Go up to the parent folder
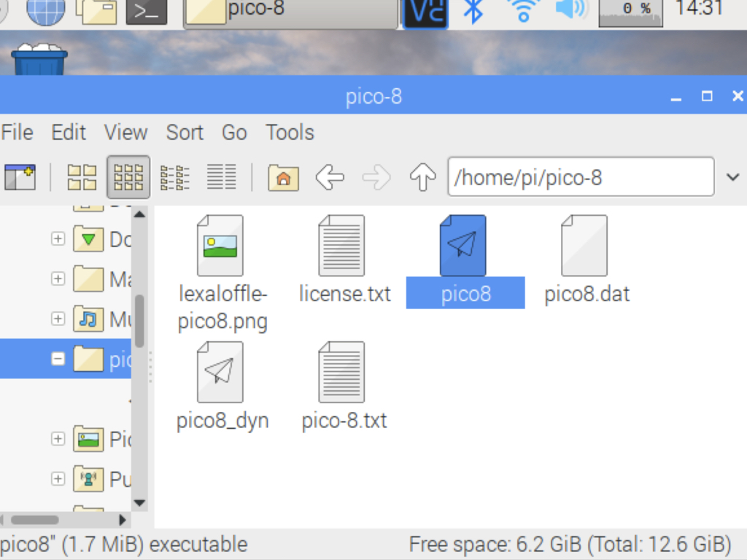The height and width of the screenshot is (560, 747). 422,177
